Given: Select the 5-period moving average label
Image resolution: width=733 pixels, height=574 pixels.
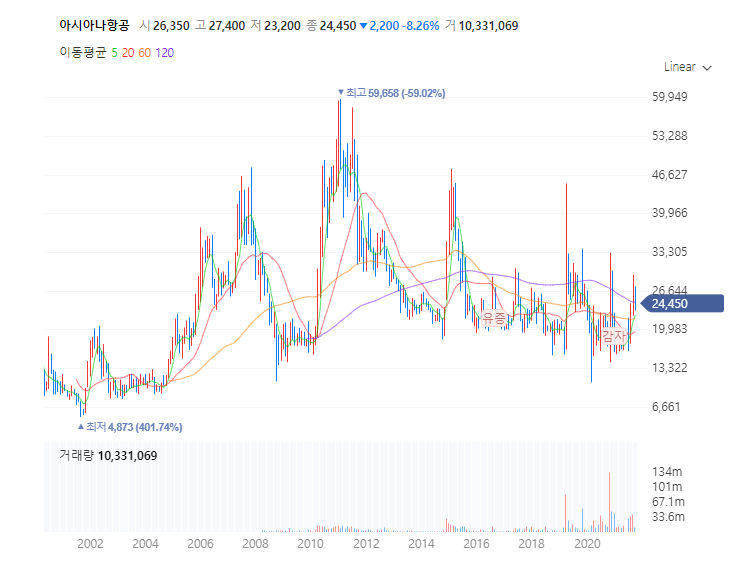Looking at the screenshot, I should click(115, 53).
